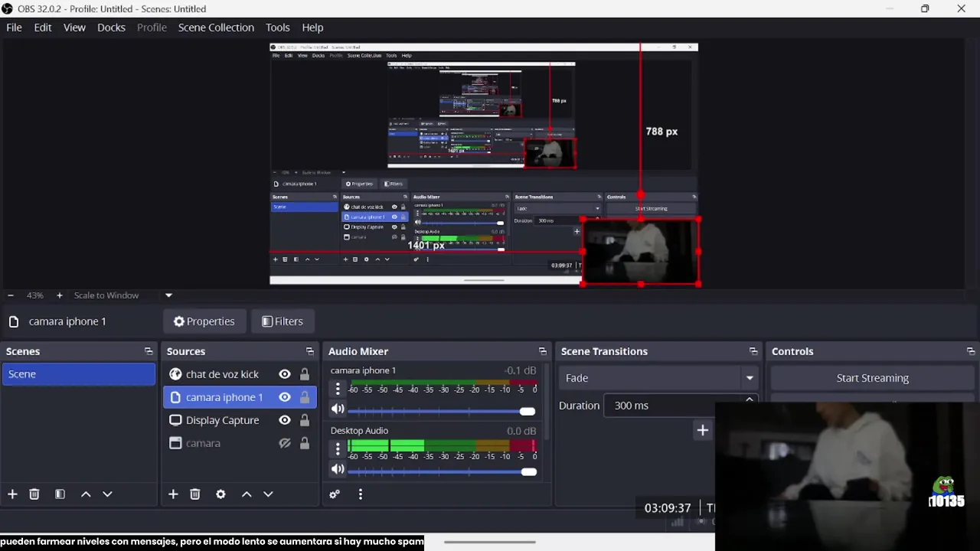Select the camara source row
980x551 pixels.
[240, 443]
